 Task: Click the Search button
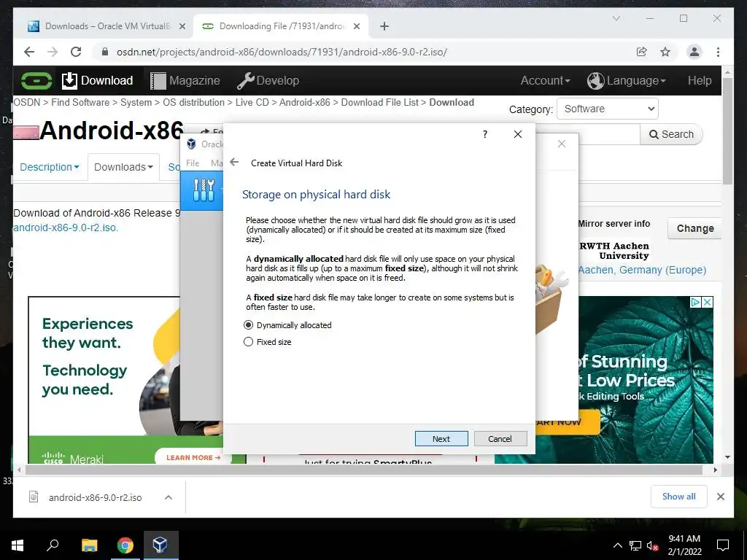[671, 134]
